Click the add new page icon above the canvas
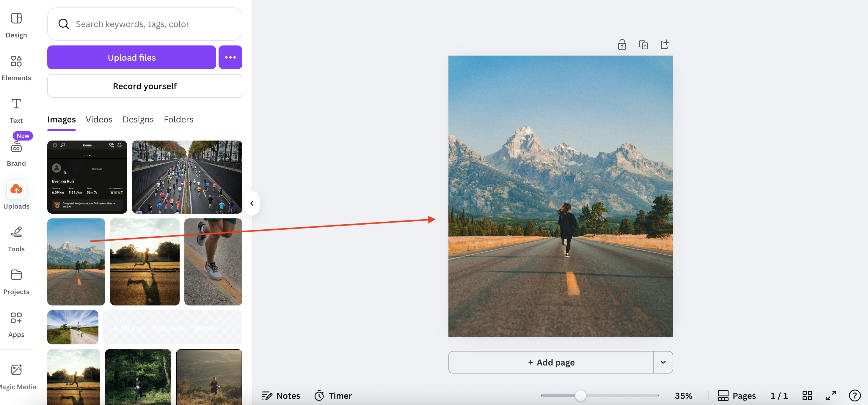The height and width of the screenshot is (405, 868). (665, 45)
